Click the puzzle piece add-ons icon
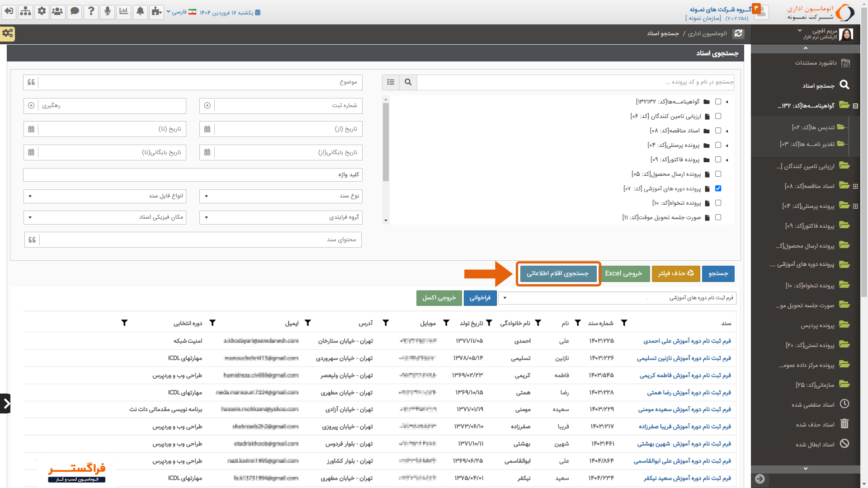 click(x=156, y=12)
